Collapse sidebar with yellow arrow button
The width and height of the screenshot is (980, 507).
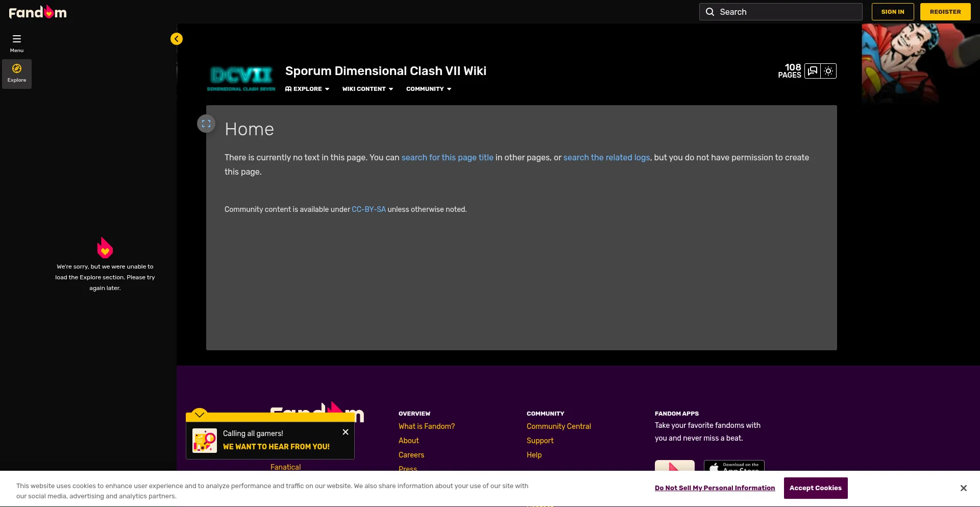[x=177, y=39]
